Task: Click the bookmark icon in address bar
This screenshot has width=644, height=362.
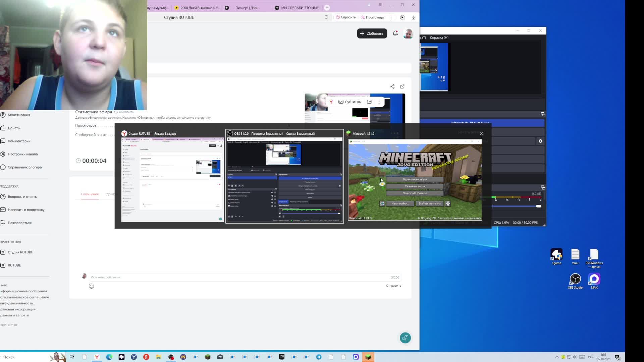Action: [326, 17]
